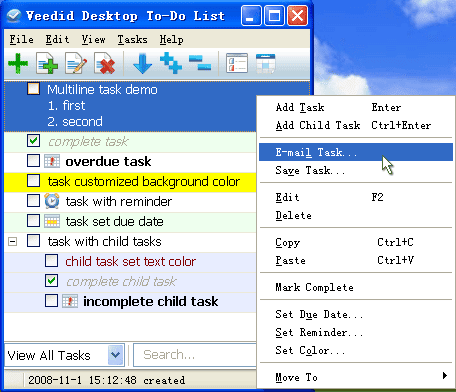Check the incomplete child task checkbox
This screenshot has width=456, height=392.
[x=51, y=301]
